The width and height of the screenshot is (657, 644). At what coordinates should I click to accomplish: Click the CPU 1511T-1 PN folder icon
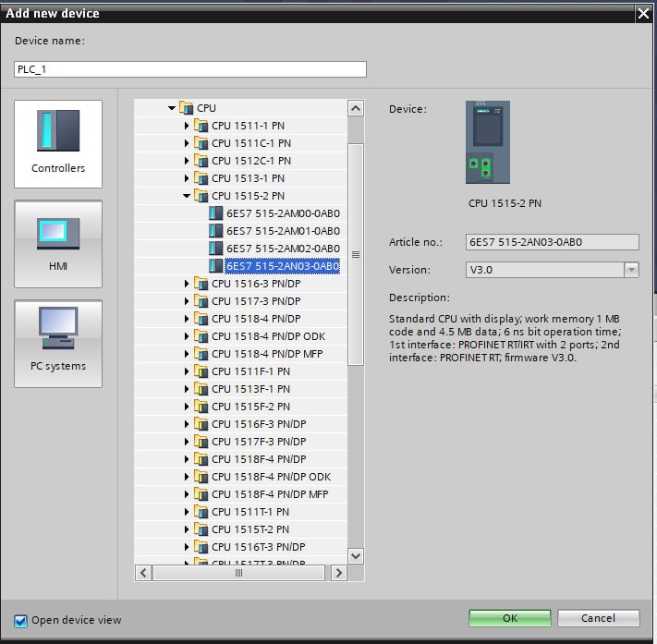pyautogui.click(x=201, y=513)
